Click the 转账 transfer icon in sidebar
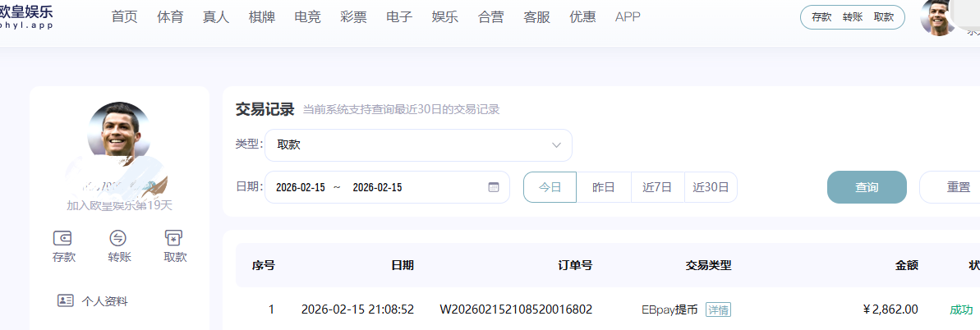 (118, 239)
